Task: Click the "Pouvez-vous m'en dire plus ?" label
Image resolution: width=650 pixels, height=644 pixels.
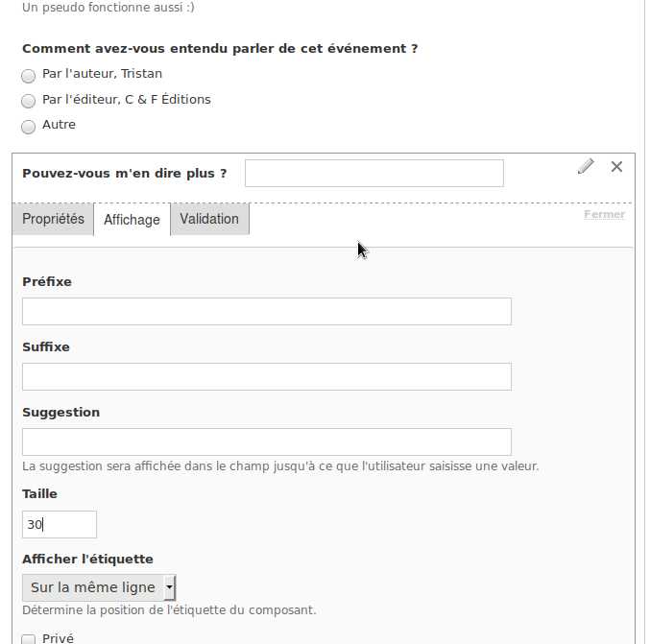Action: point(125,173)
